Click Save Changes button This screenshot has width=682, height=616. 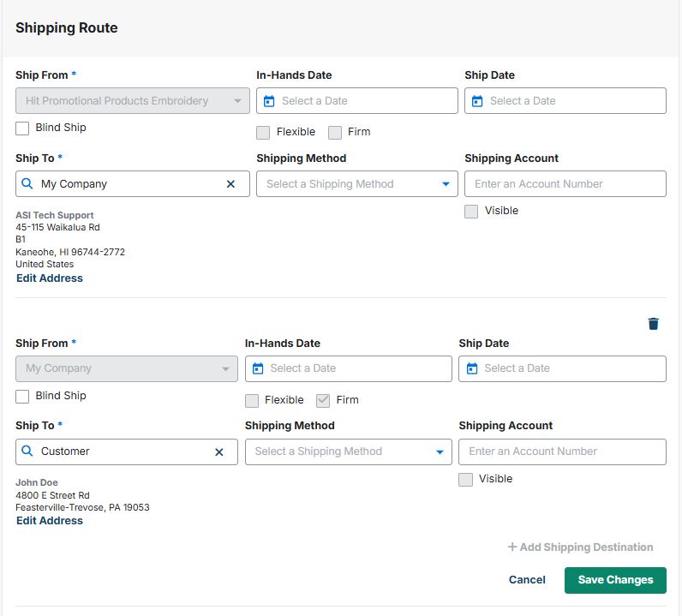pyautogui.click(x=615, y=580)
